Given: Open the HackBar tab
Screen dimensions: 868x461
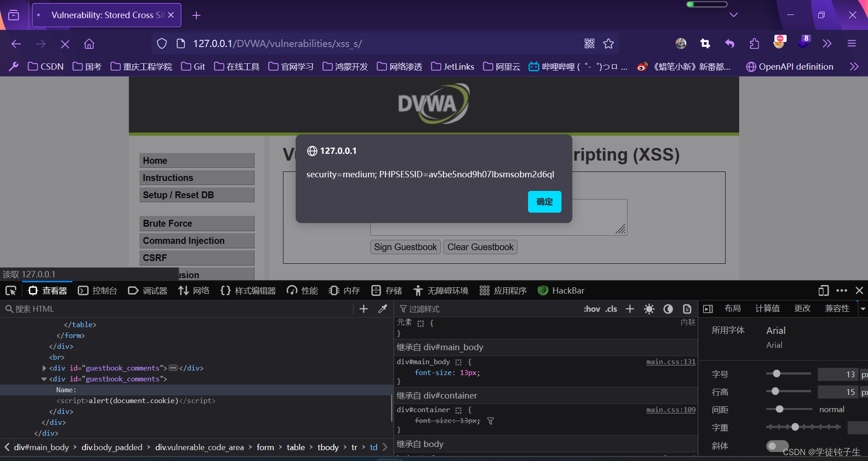Looking at the screenshot, I should [561, 290].
